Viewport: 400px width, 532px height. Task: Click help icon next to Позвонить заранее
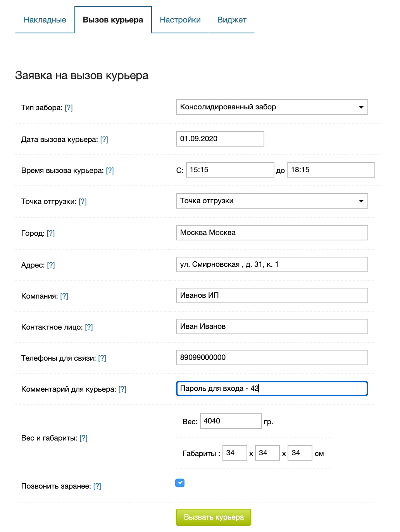pyautogui.click(x=97, y=486)
